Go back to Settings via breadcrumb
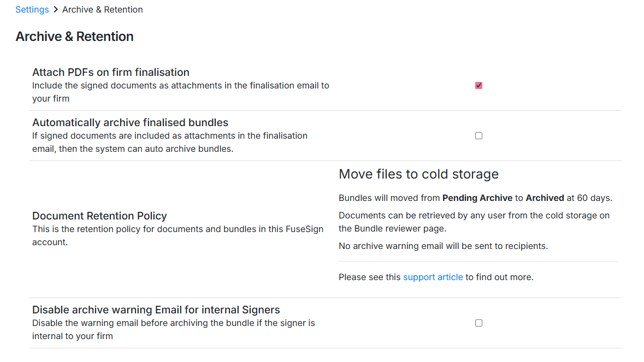 (32, 9)
